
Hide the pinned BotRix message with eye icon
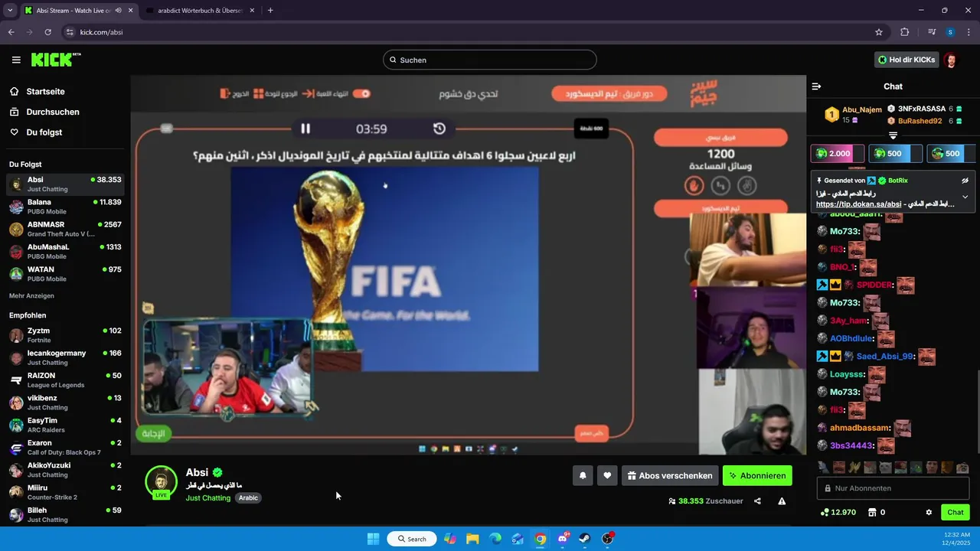tap(965, 181)
